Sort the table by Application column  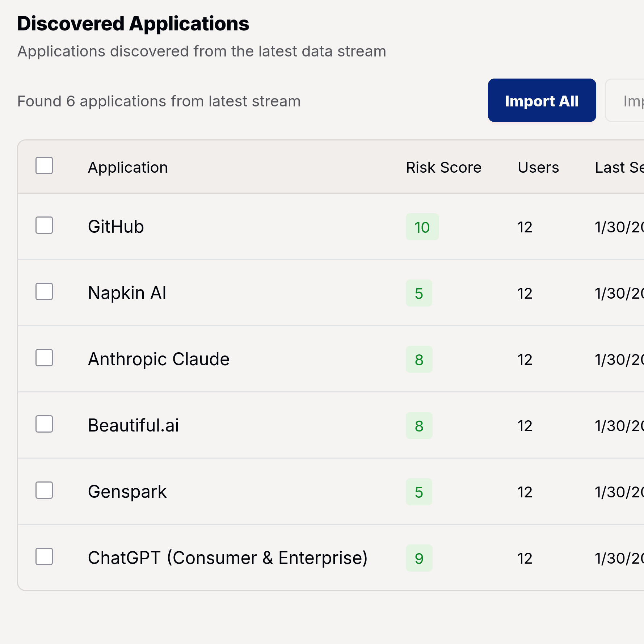point(127,167)
